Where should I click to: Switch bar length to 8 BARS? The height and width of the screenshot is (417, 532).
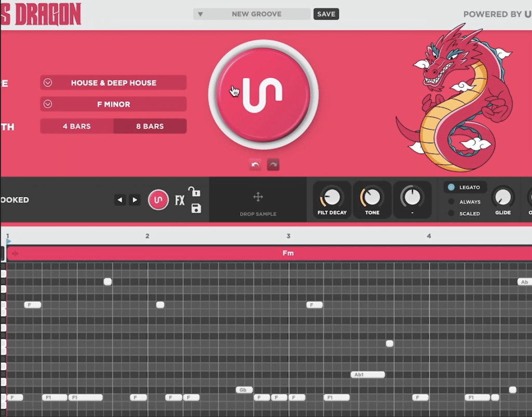150,126
